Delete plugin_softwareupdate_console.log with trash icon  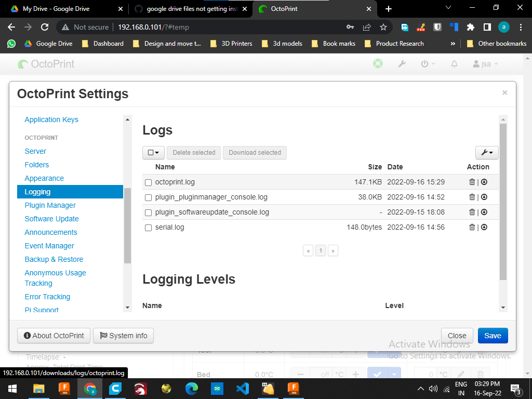coord(471,212)
